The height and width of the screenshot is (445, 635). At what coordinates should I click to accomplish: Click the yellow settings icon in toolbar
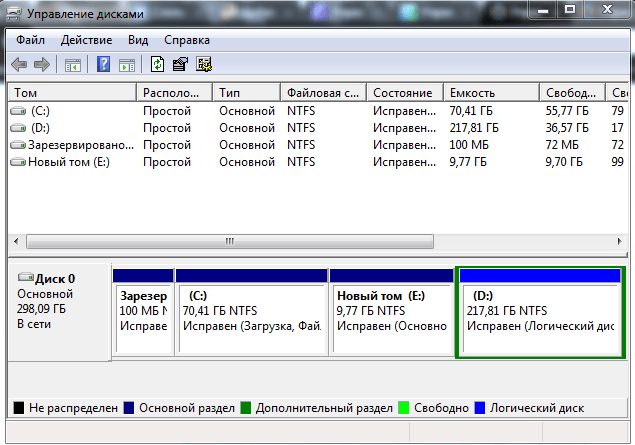coord(204,65)
